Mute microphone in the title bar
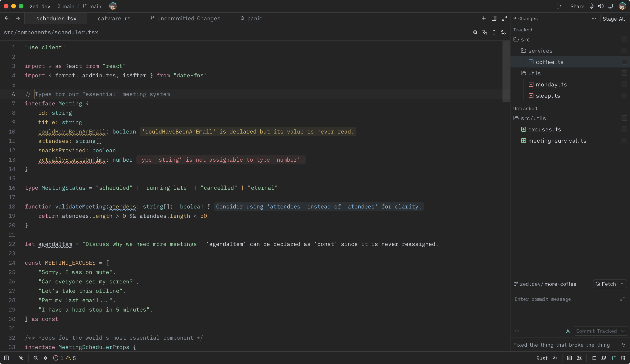Image resolution: width=630 pixels, height=364 pixels. point(592,6)
